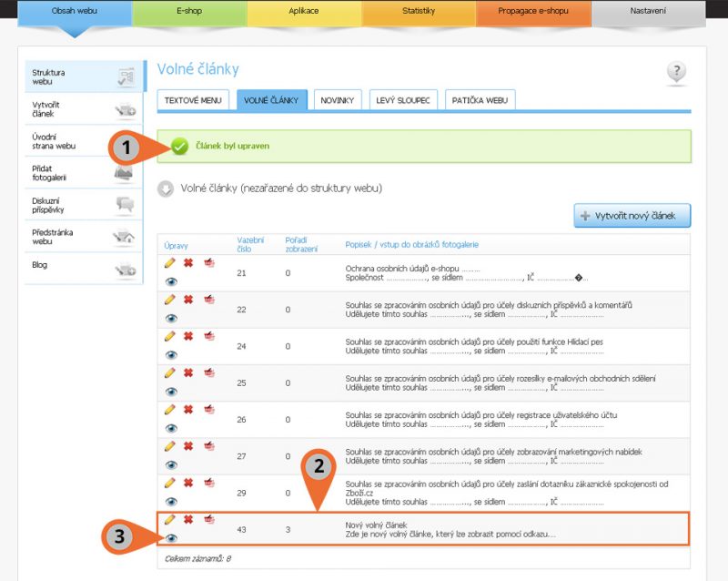Click the basket icon in article 43 row
The image size is (728, 581).
tap(208, 519)
